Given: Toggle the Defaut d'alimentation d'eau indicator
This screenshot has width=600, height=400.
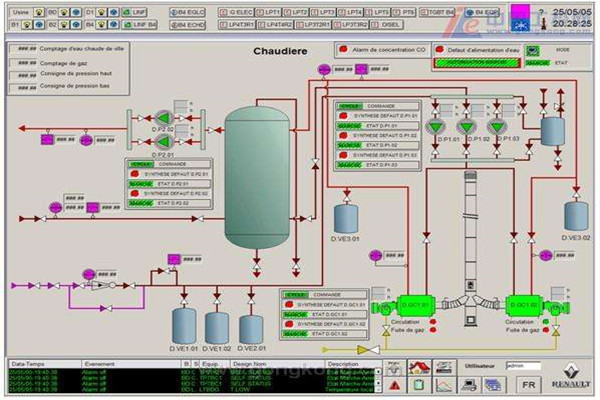Looking at the screenshot, I should pos(441,48).
